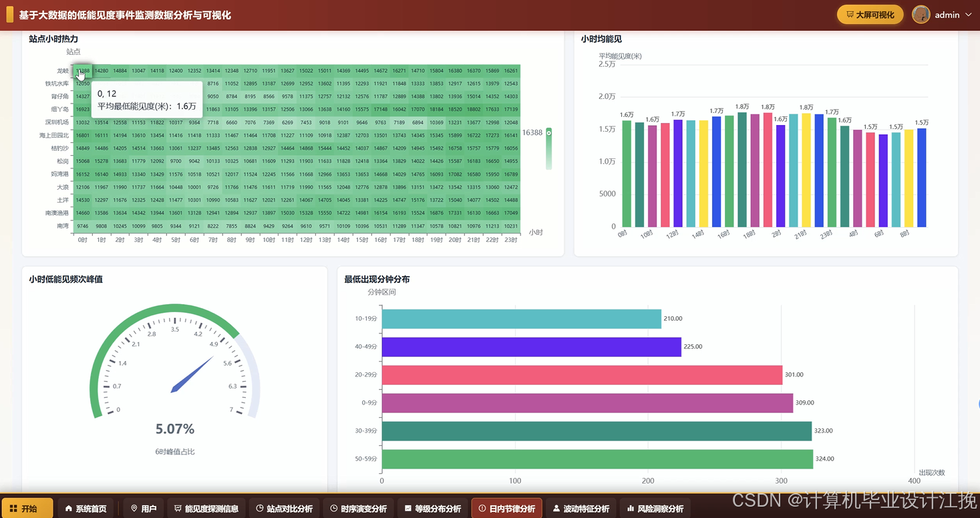Click the 17049 cell in 南澳渔港 row
Image resolution: width=980 pixels, height=518 pixels.
pyautogui.click(x=511, y=213)
